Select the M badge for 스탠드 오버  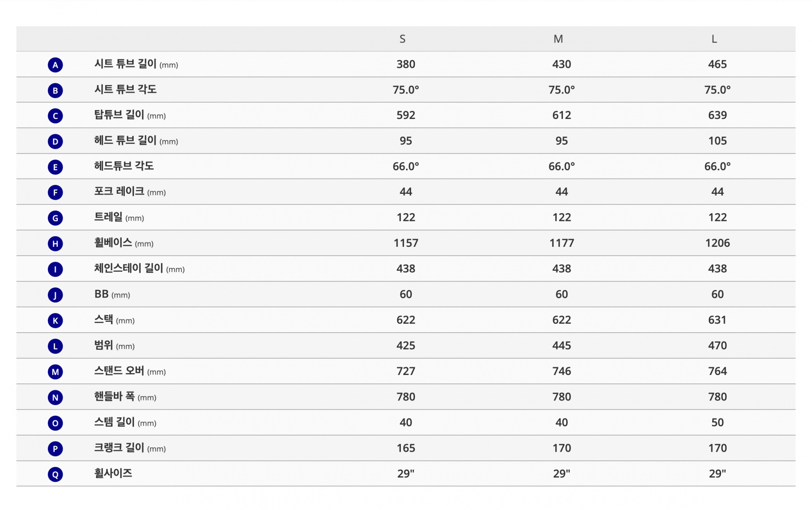[x=55, y=372]
